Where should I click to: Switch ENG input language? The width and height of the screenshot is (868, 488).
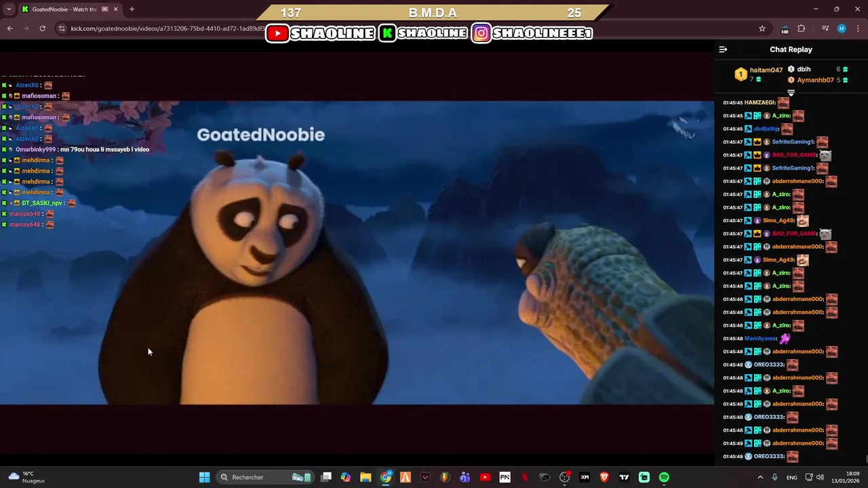pos(791,477)
